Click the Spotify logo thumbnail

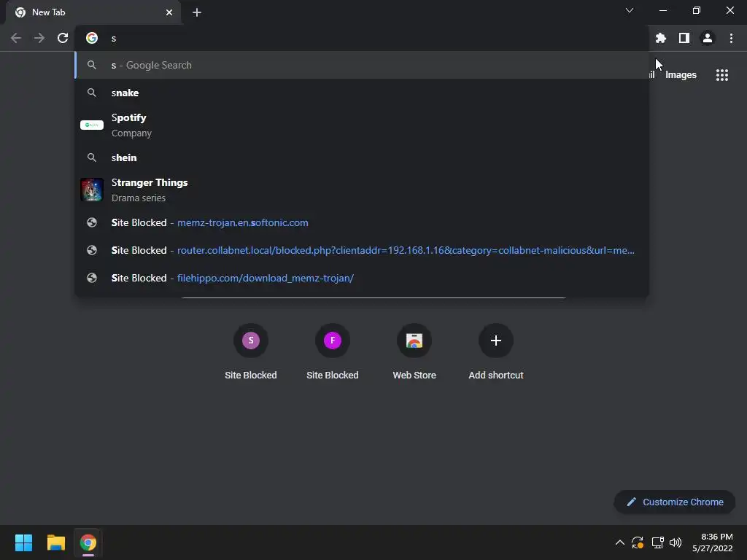pos(92,125)
